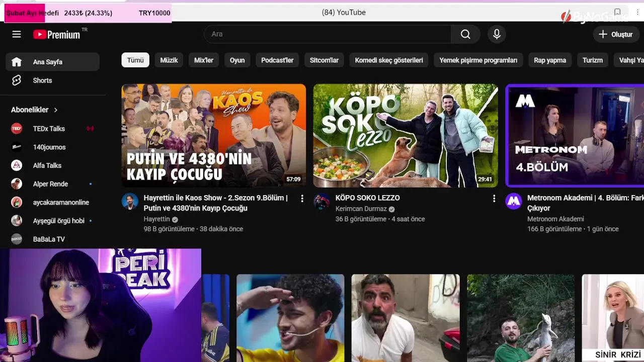
Task: Go to Kerimcan Durmaz channel link
Action: [361, 209]
